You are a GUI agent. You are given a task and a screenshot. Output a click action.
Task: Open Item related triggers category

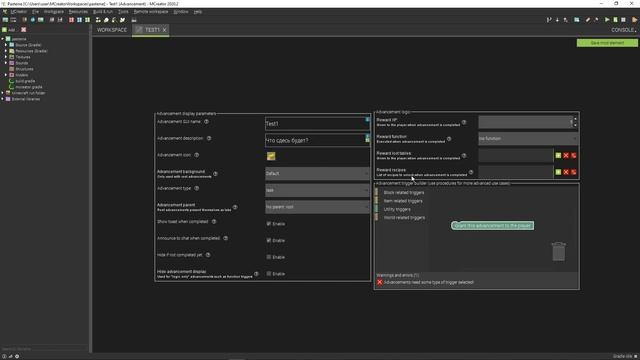[x=403, y=201]
